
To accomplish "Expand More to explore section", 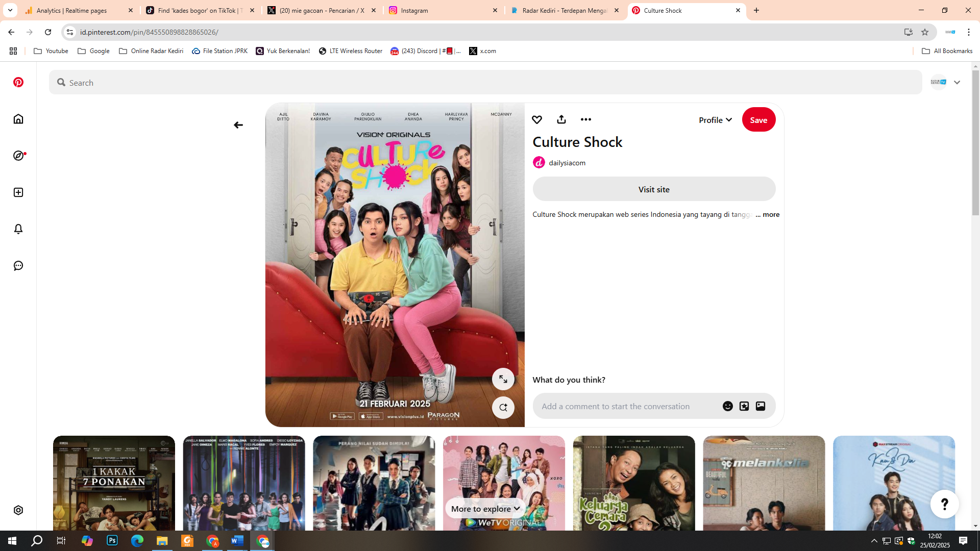I will [485, 509].
